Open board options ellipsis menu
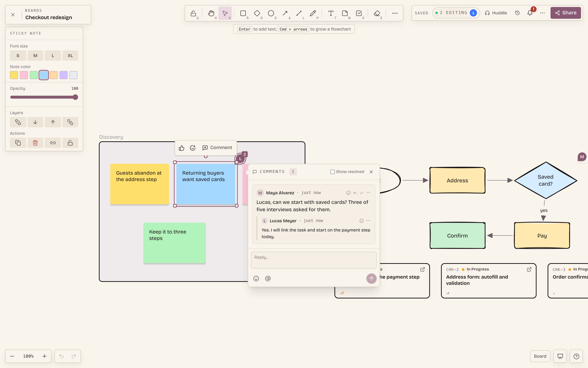Image resolution: width=588 pixels, height=368 pixels. click(x=542, y=13)
